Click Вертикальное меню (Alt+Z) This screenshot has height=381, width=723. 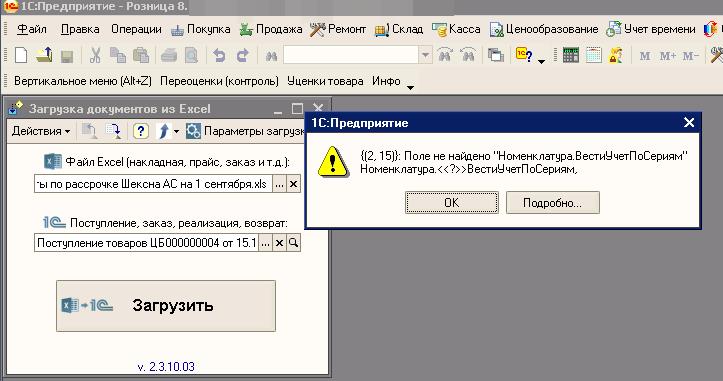point(83,81)
